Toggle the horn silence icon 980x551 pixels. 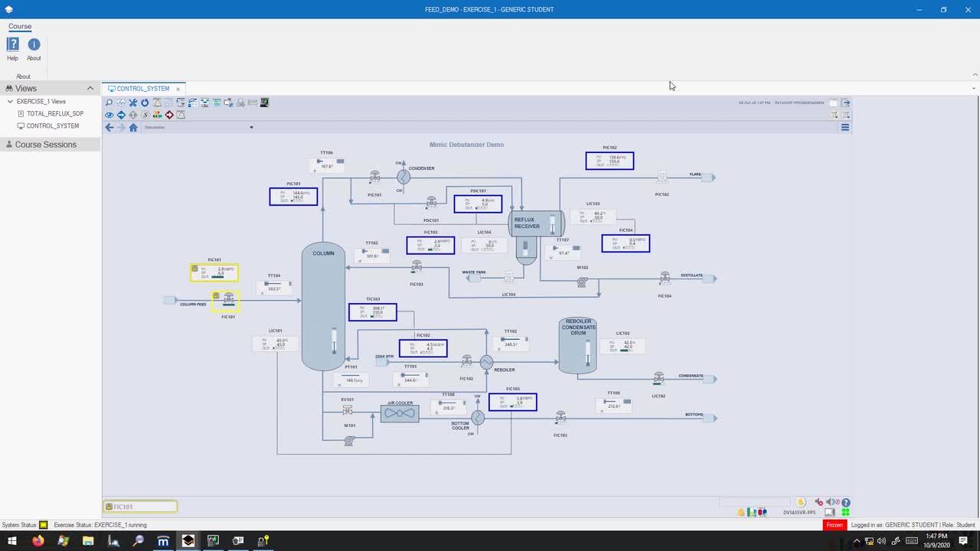tap(818, 503)
